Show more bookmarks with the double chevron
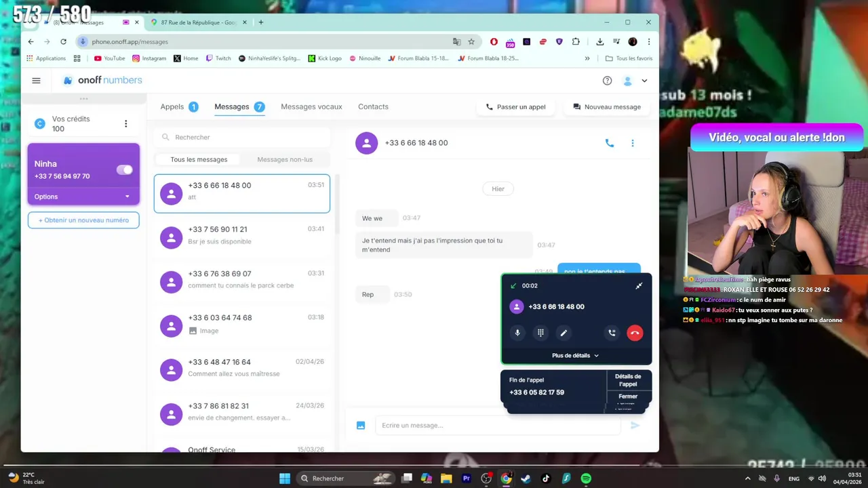 click(587, 58)
